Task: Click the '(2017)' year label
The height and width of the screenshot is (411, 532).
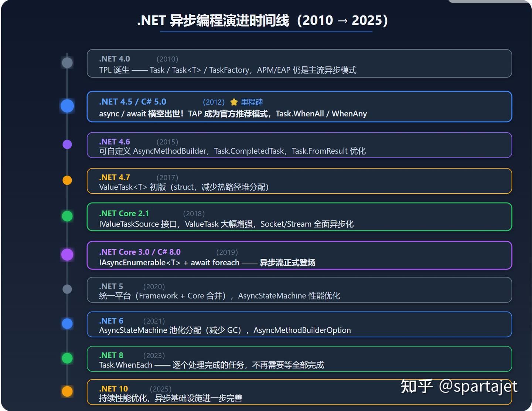Action: tap(167, 178)
